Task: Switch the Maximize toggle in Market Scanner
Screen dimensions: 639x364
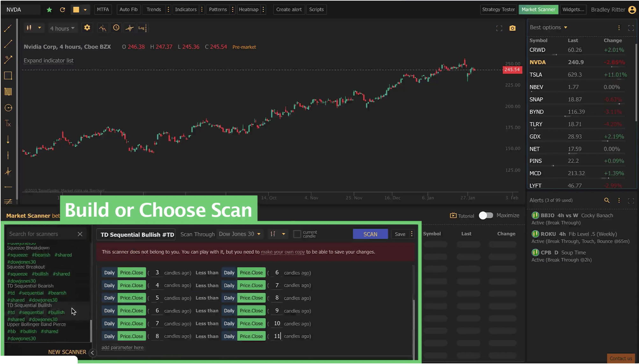Action: tap(486, 215)
